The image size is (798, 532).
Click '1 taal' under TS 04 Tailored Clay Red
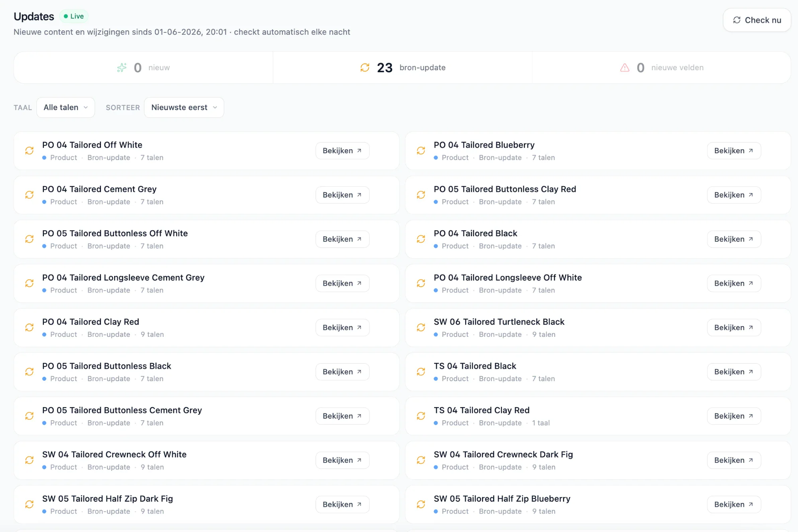tap(541, 423)
